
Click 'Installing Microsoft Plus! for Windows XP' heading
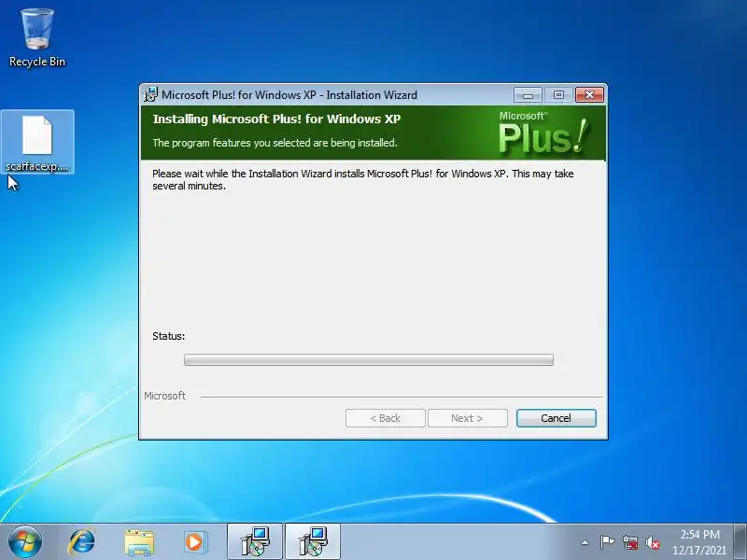click(276, 119)
